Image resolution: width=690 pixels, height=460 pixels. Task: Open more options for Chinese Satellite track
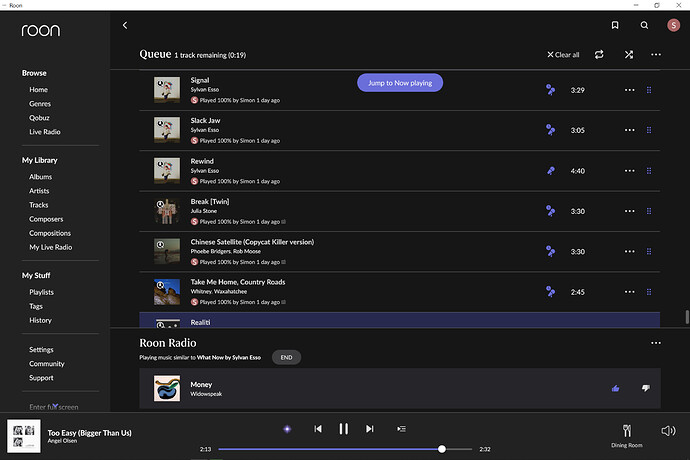tap(630, 251)
